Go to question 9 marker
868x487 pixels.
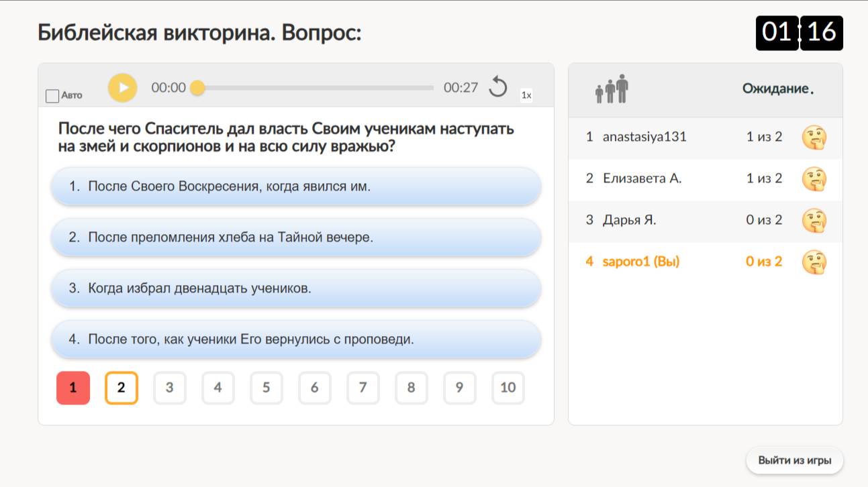click(x=460, y=388)
